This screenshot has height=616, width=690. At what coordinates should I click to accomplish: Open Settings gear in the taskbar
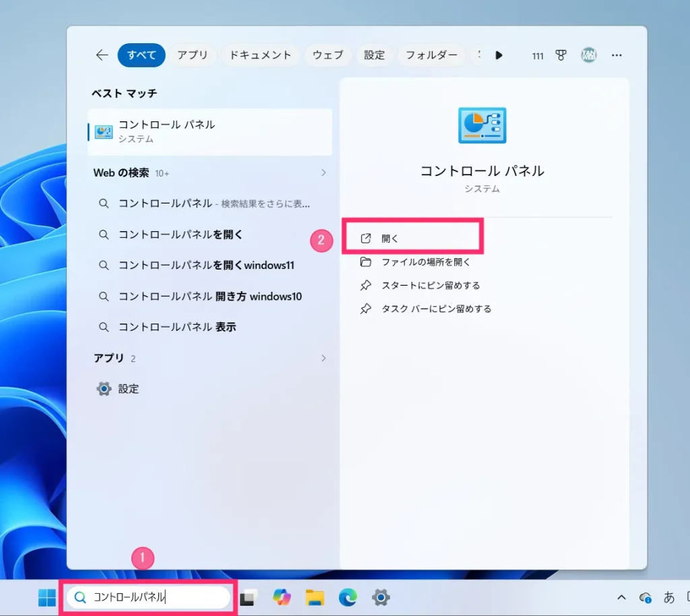click(x=381, y=598)
